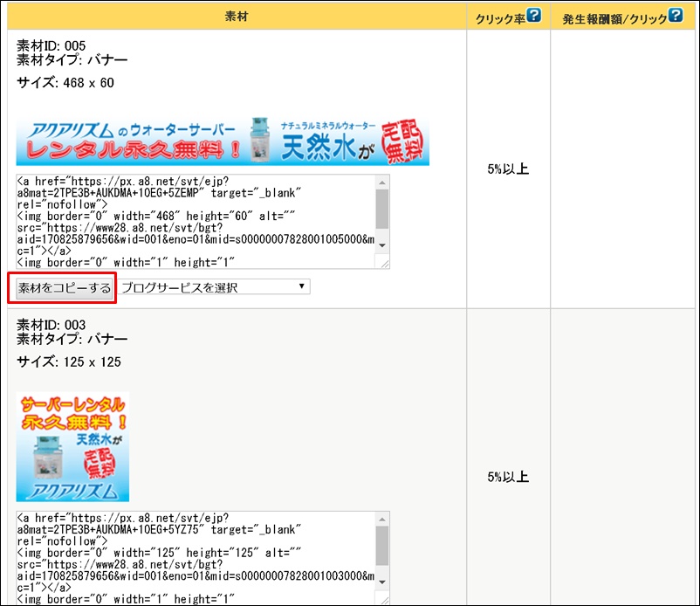
Task: Click the 発生報酬額/クリック header text
Action: [614, 18]
